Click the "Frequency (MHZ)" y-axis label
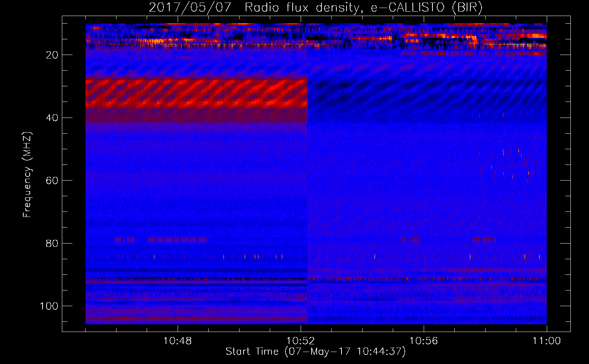Image resolution: width=589 pixels, height=364 pixels. 27,175
